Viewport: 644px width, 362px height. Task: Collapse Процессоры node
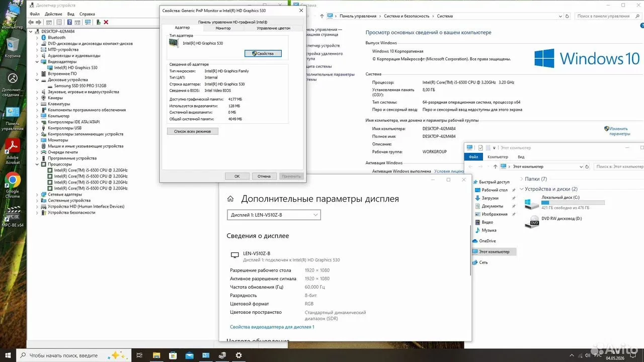37,164
